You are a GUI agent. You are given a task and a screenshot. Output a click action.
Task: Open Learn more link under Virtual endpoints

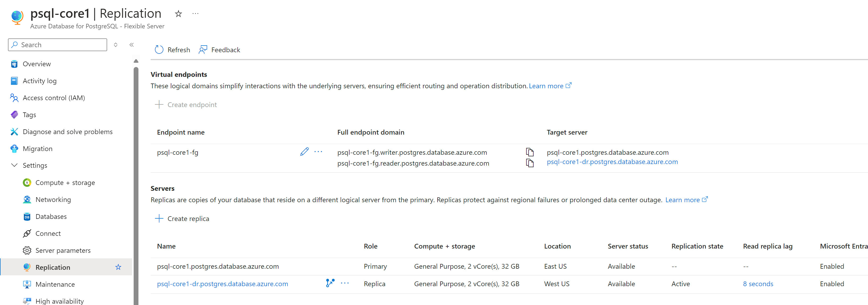click(x=550, y=86)
